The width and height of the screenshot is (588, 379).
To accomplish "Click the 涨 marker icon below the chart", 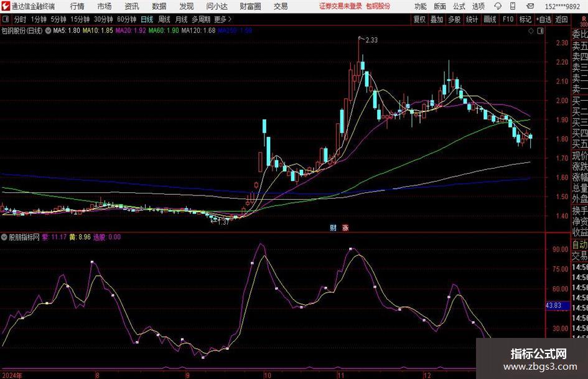I will pyautogui.click(x=345, y=227).
